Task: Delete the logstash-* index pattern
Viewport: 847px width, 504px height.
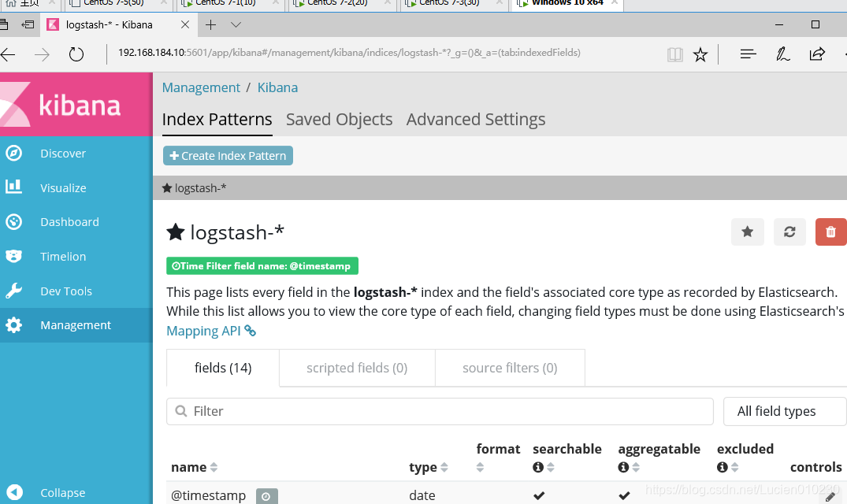Action: 830,232
